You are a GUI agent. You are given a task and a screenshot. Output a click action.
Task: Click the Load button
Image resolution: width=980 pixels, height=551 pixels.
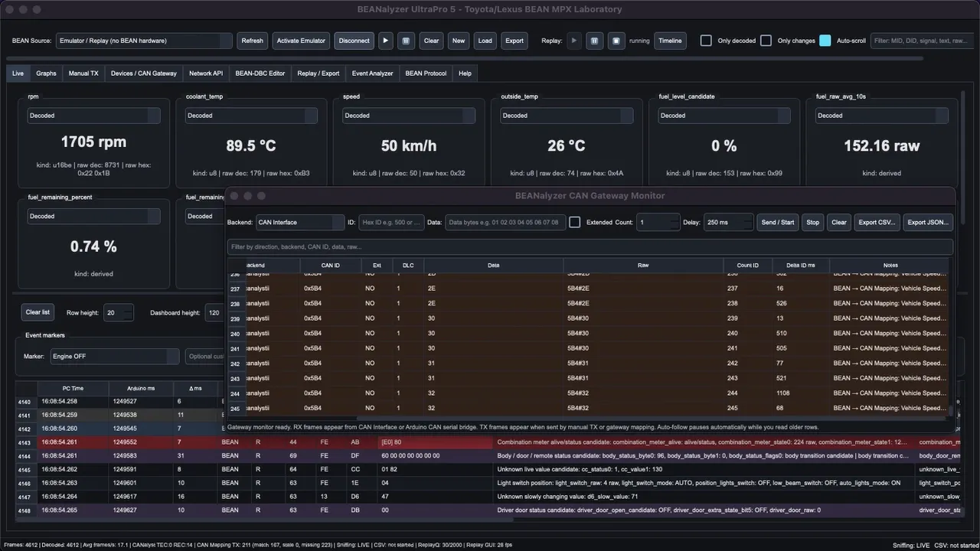(485, 41)
